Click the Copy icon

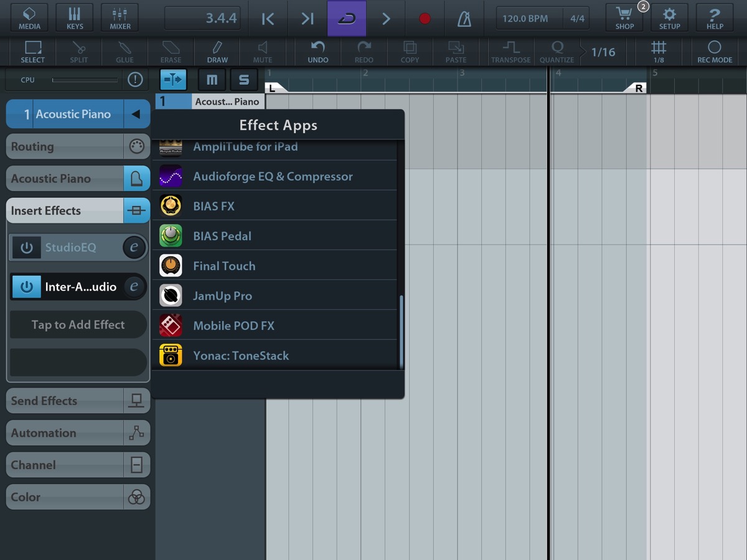(410, 52)
